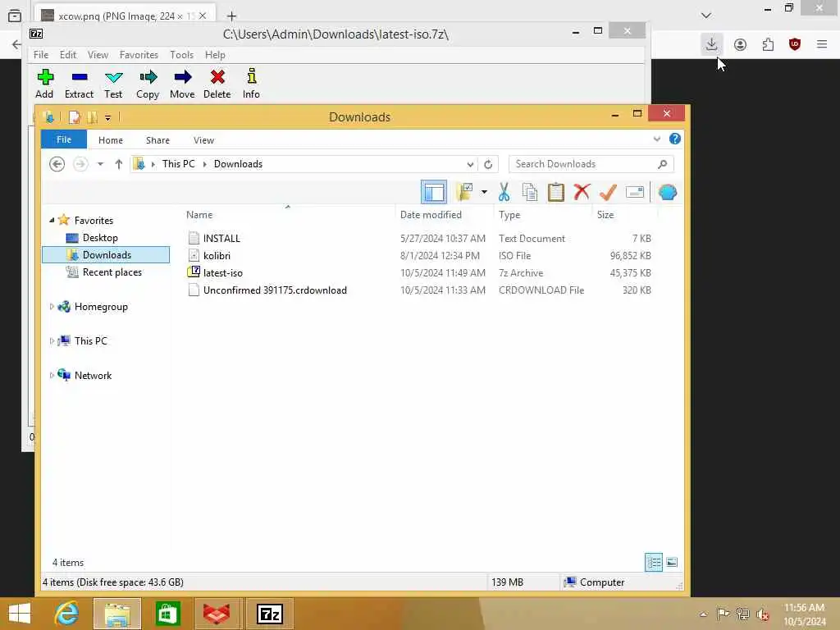Select Desktop in Favorites

pos(100,238)
